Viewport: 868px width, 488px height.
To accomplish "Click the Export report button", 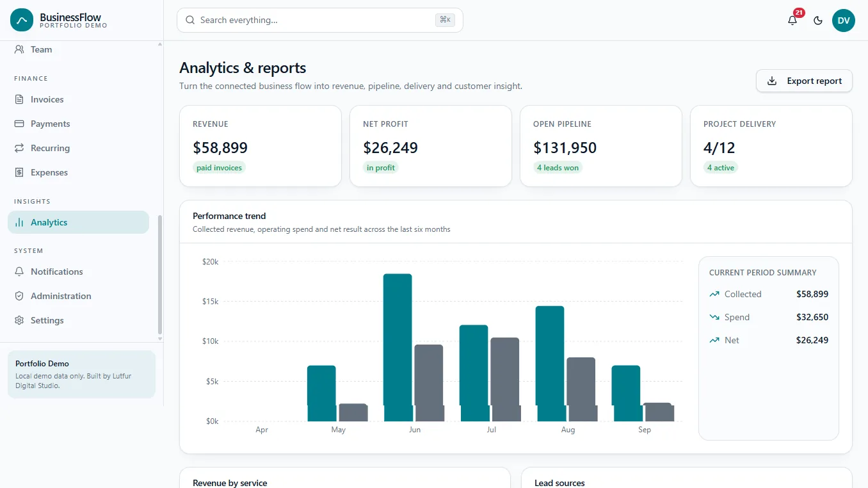I will 804,81.
